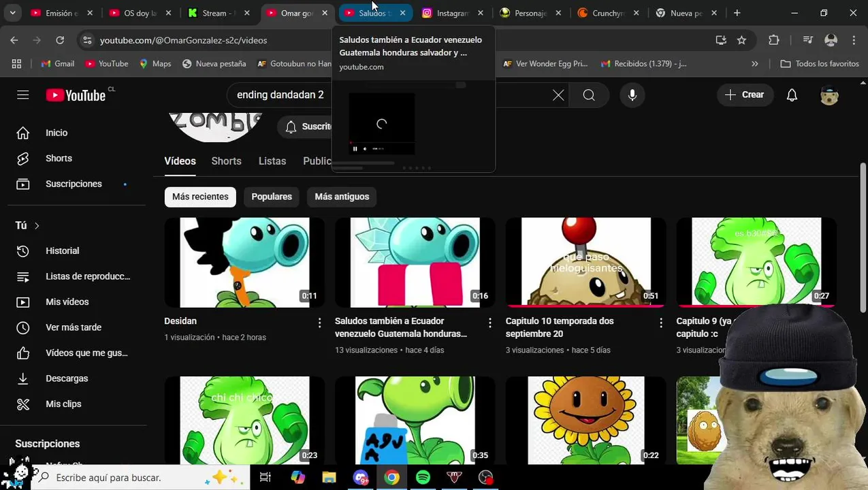Run search with the magnifier icon
The image size is (868, 490).
[589, 95]
